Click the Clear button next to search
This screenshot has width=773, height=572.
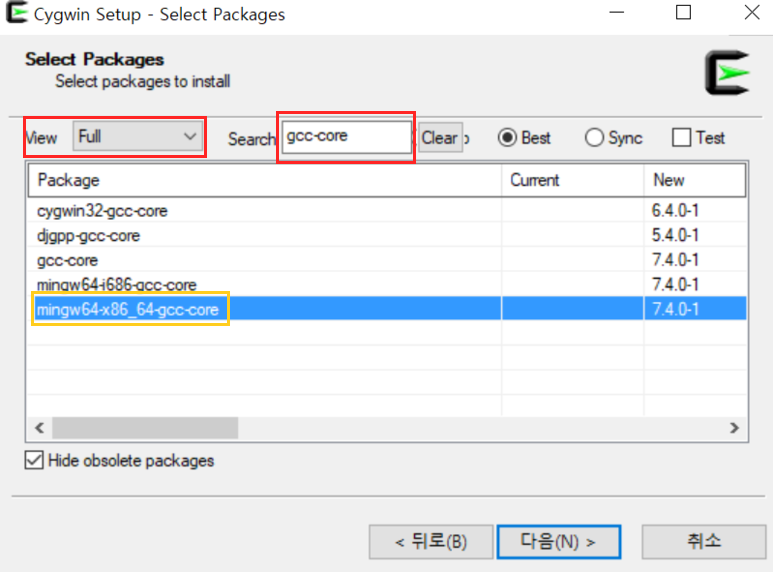[x=440, y=138]
